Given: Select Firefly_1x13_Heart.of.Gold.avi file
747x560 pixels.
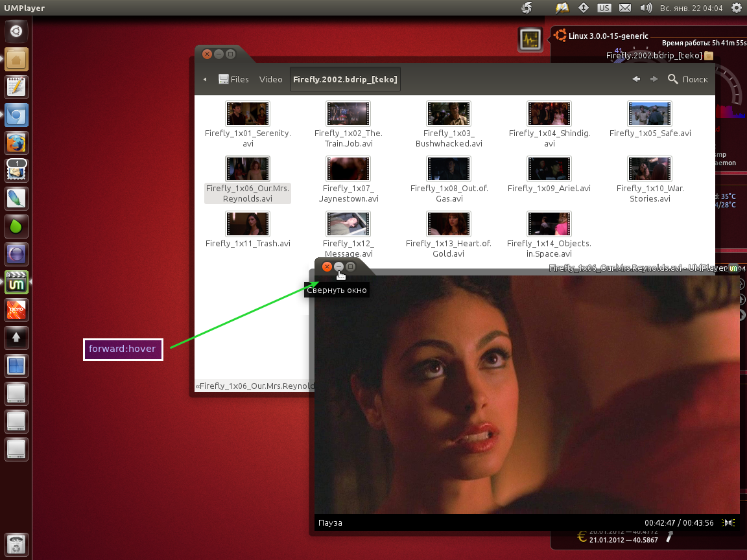Looking at the screenshot, I should (448, 235).
